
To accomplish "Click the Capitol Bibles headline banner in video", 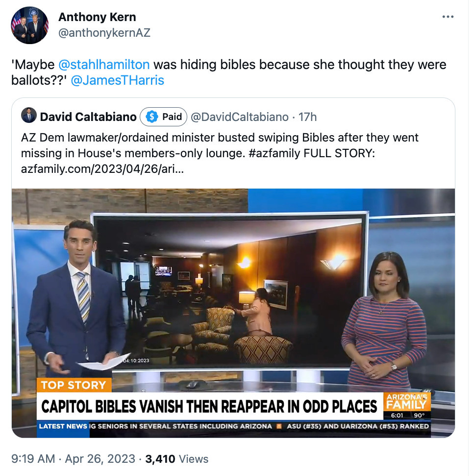I will [209, 406].
